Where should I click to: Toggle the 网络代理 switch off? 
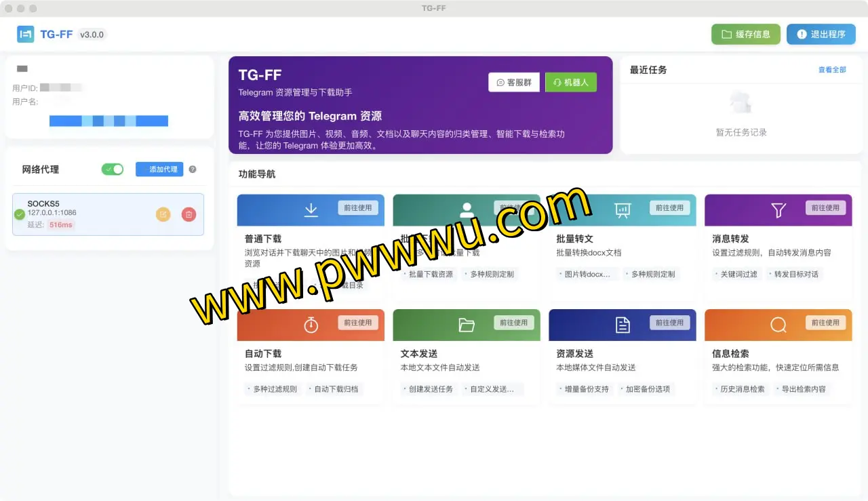coord(113,169)
